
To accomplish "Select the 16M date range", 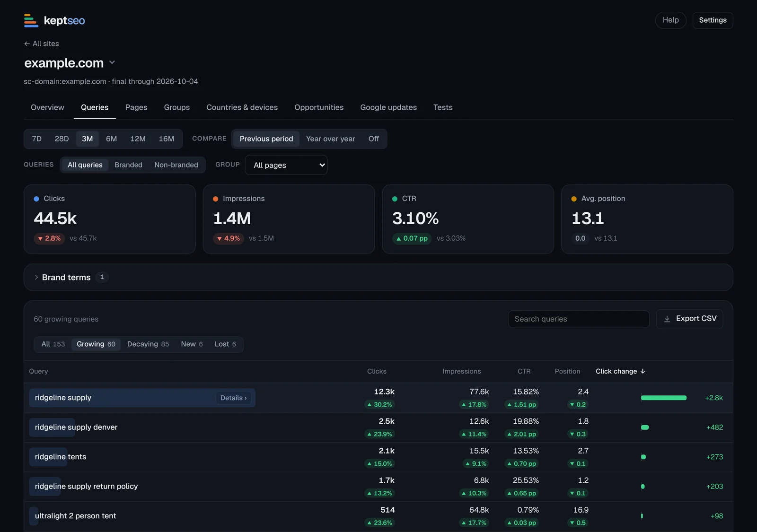I will click(x=167, y=139).
